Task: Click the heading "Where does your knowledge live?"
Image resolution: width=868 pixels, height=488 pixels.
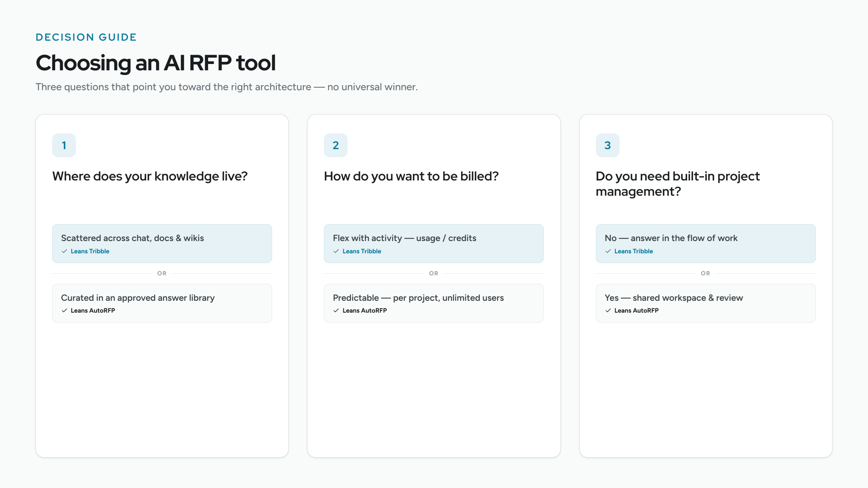Action: pos(150,176)
